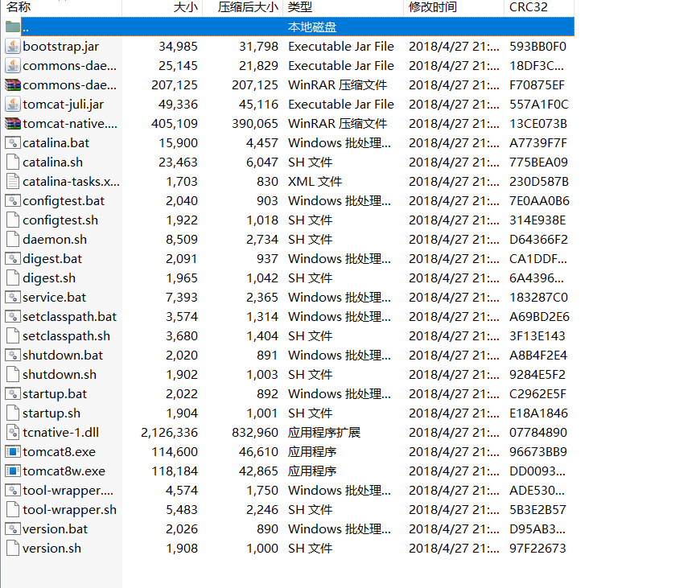Click the tomcat-juli.jar Java icon
The height and width of the screenshot is (588, 700).
[x=13, y=105]
